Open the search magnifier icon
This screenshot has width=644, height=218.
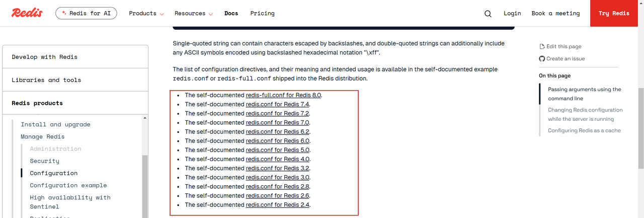(x=488, y=14)
